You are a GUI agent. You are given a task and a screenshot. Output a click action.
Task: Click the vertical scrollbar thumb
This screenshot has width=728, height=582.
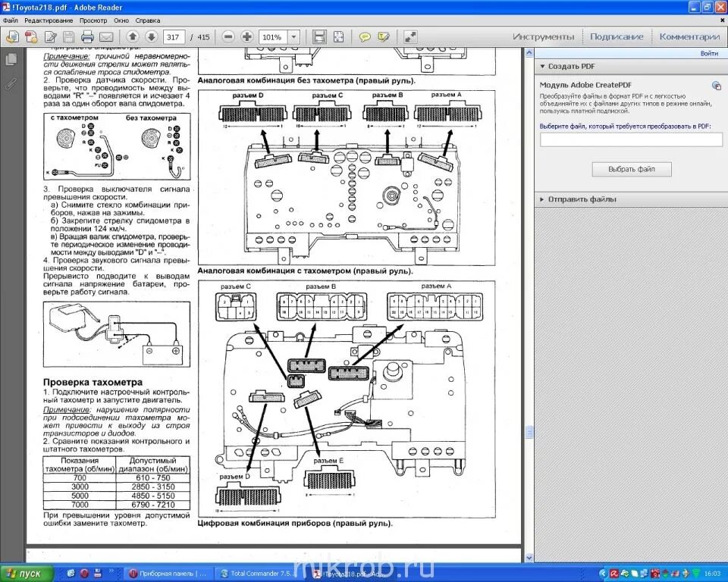[529, 433]
